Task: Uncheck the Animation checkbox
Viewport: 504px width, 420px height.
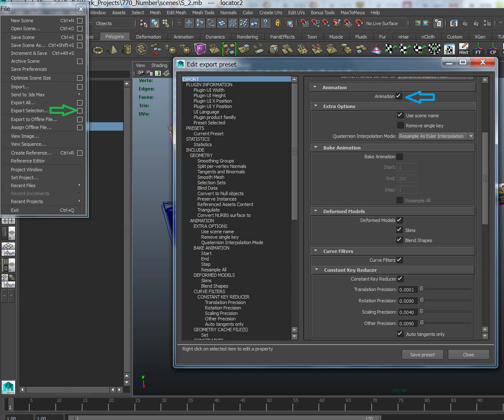Action: click(x=398, y=96)
